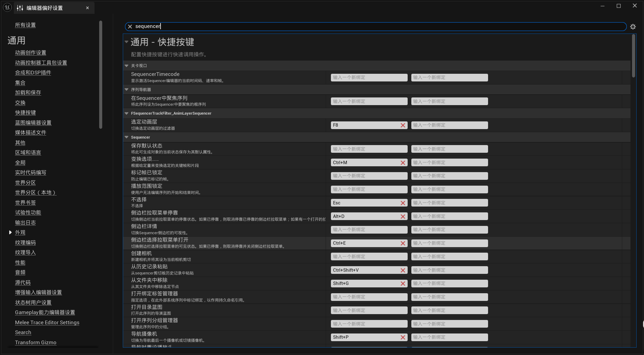Screen dimensions: 644x355
Task: Set first binding for 创建相机
Action: tap(369, 257)
